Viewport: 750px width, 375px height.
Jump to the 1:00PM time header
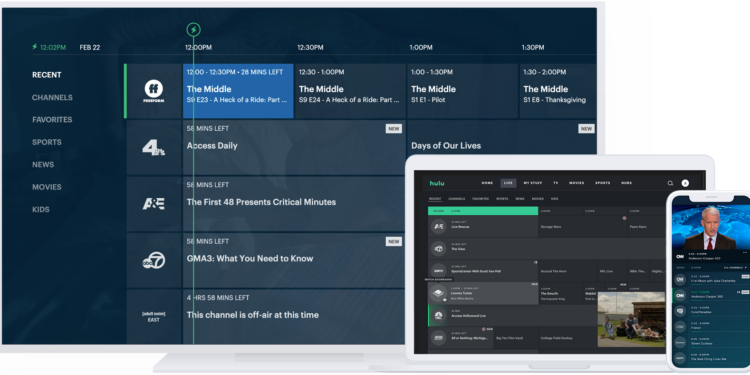coord(421,47)
